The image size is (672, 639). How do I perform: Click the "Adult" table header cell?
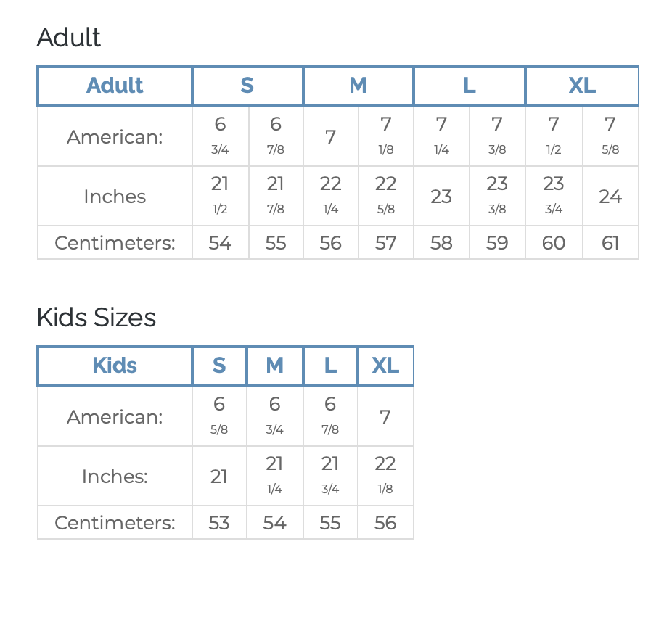[115, 86]
